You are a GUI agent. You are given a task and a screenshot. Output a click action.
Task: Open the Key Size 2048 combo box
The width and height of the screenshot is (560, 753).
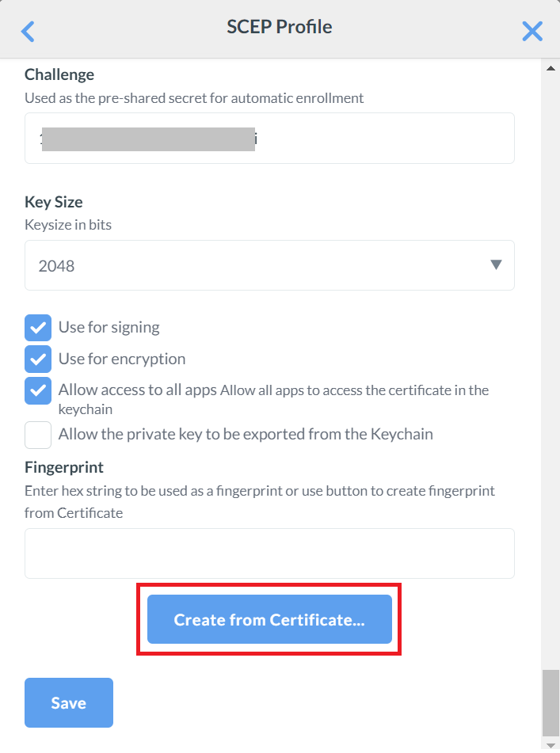[269, 265]
